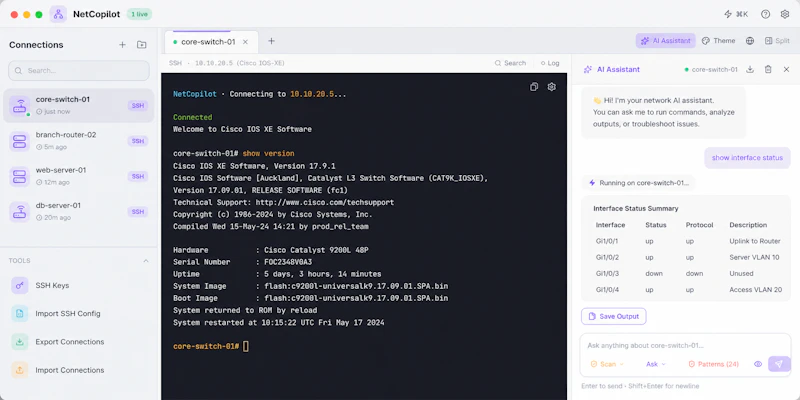Screen dimensions: 800x400
Task: Open Import Connections tool
Action: (79, 370)
